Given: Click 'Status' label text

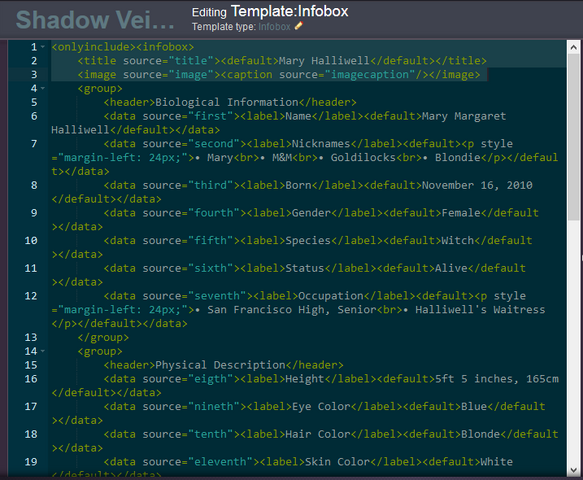Looking at the screenshot, I should [x=305, y=268].
